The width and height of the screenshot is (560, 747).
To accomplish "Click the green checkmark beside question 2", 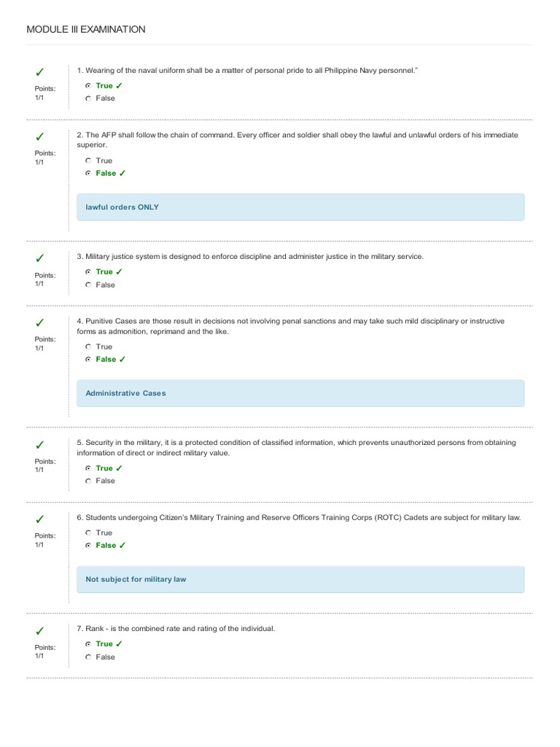I will (39, 137).
